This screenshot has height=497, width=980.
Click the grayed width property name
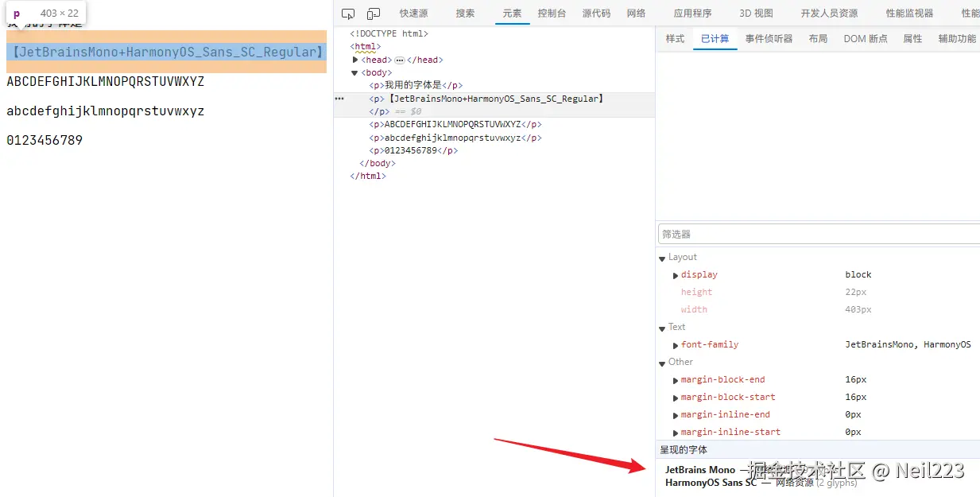coord(694,310)
